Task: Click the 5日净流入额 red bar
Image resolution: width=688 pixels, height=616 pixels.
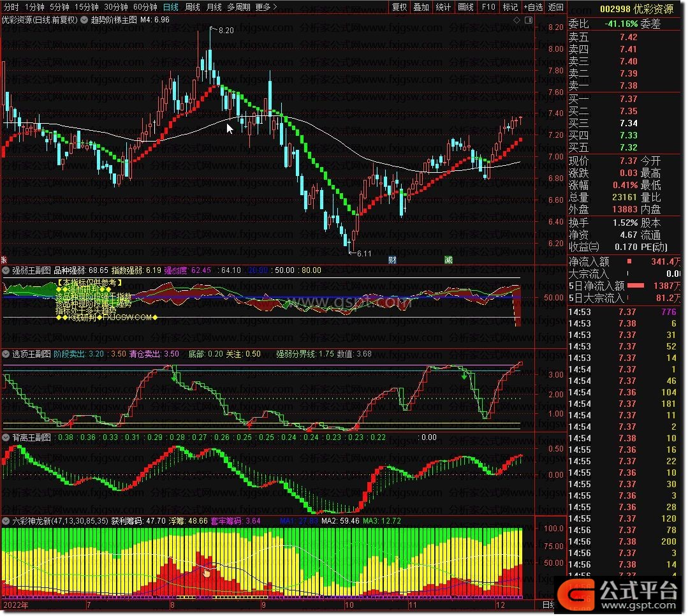Action: (636, 286)
